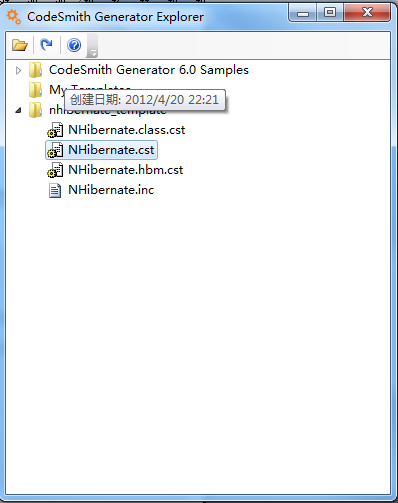Collapse the nhibernate_template folder node
Image resolution: width=398 pixels, height=503 pixels.
coord(18,110)
